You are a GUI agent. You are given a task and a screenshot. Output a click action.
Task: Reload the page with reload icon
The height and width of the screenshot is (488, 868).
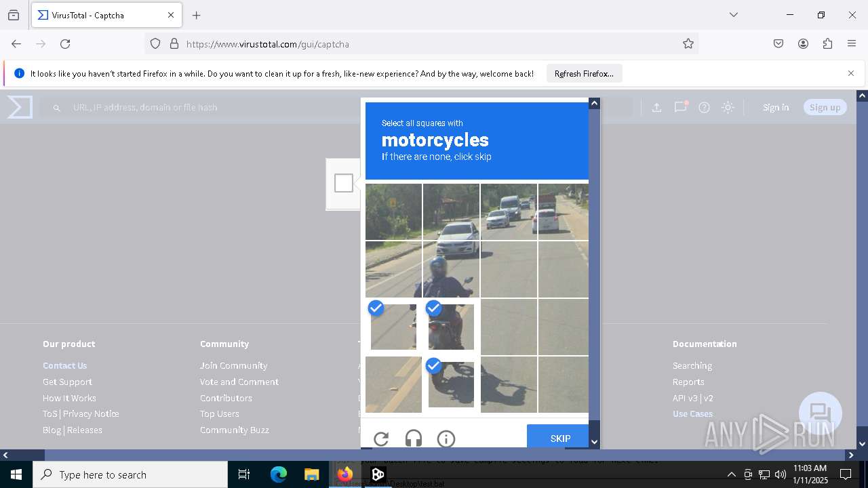pyautogui.click(x=65, y=44)
